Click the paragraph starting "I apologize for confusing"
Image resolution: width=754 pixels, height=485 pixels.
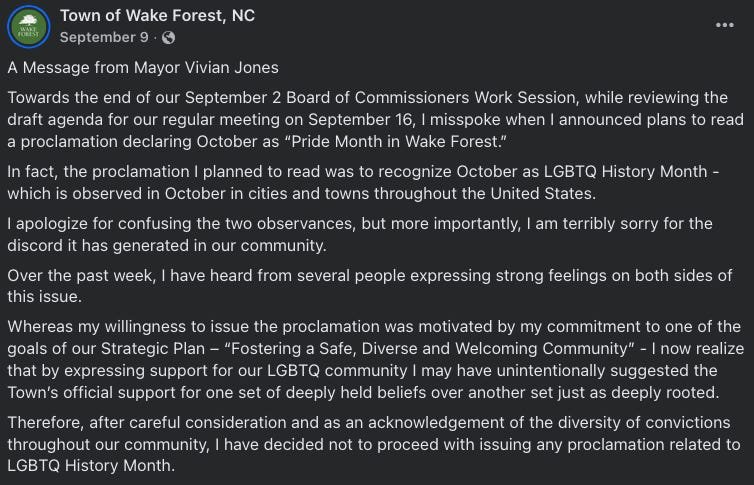tap(370, 234)
